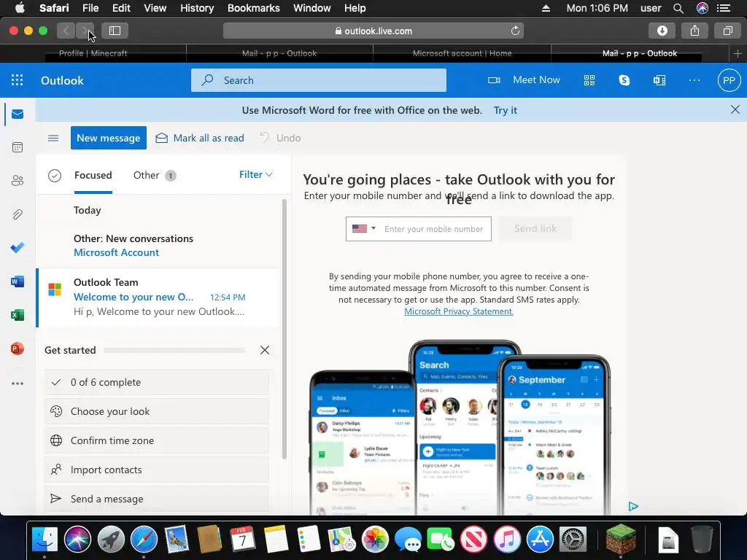Open the Outlook app launcher grid
The height and width of the screenshot is (560, 747).
(x=18, y=80)
